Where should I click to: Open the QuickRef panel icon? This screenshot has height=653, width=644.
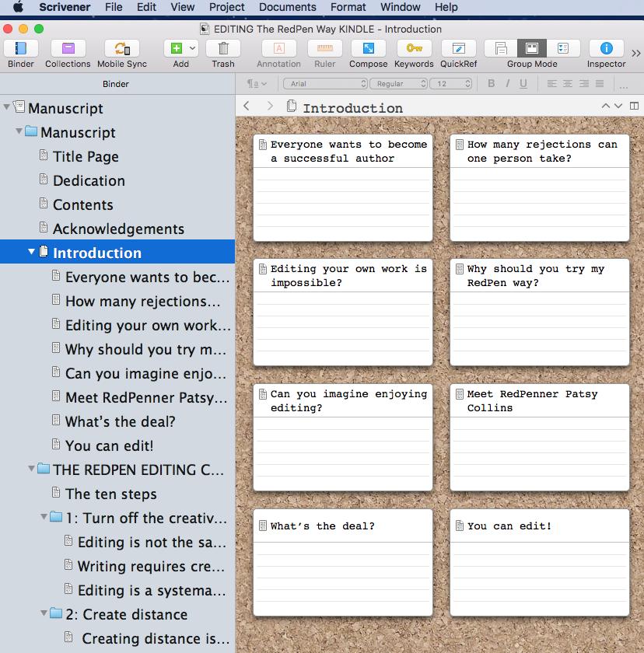tap(459, 49)
